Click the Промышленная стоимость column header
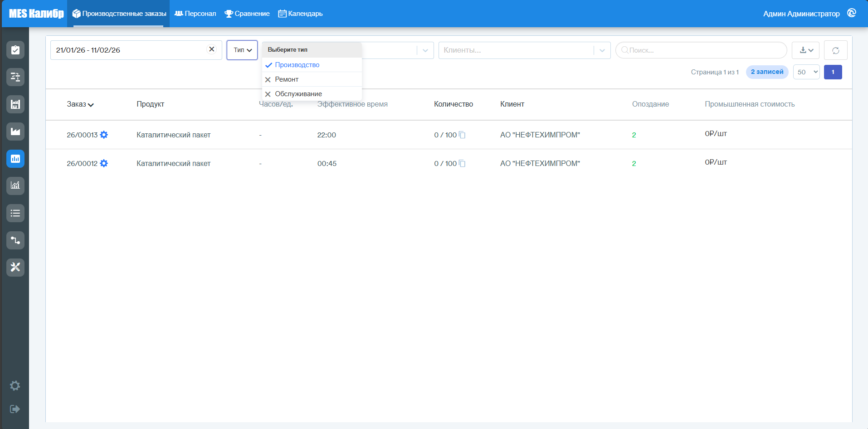Screen dimensions: 868x429 click(750, 104)
